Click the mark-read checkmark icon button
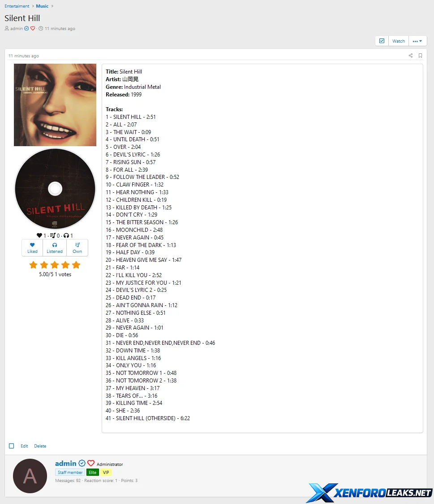 382,41
